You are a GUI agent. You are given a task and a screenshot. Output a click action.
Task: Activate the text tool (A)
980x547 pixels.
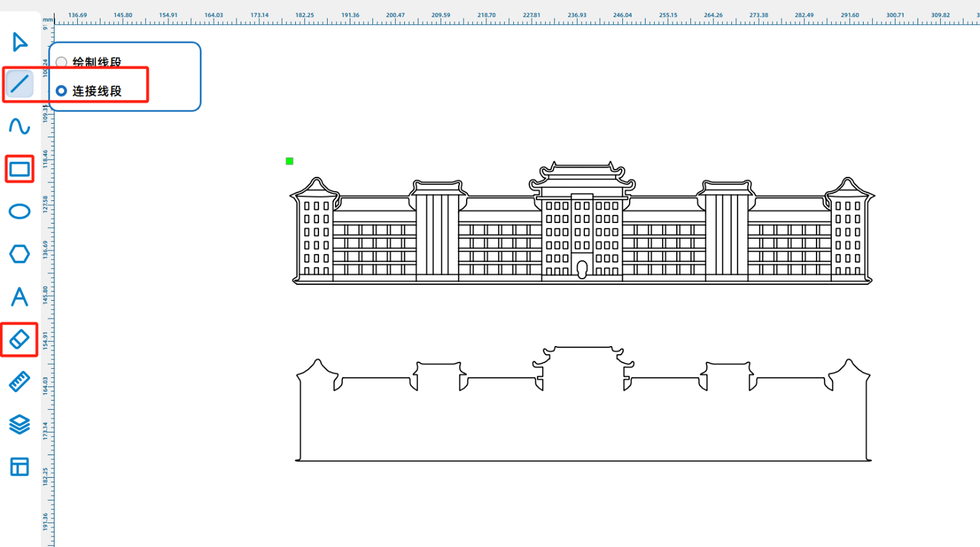(20, 297)
